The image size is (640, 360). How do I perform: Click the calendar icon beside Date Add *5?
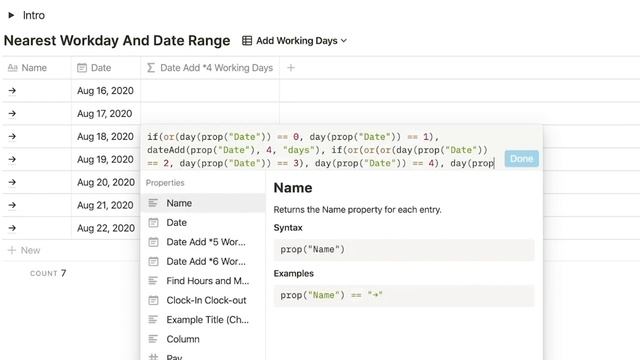(x=153, y=242)
